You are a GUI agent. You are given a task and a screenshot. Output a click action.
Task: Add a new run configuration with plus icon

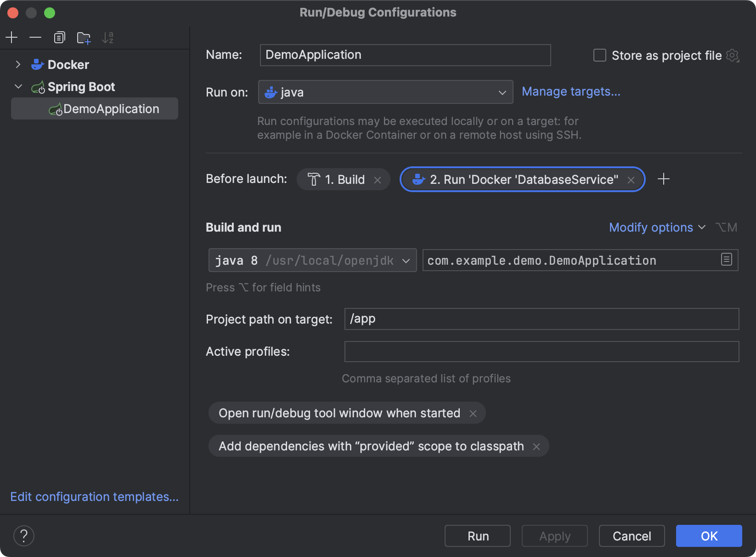point(11,37)
